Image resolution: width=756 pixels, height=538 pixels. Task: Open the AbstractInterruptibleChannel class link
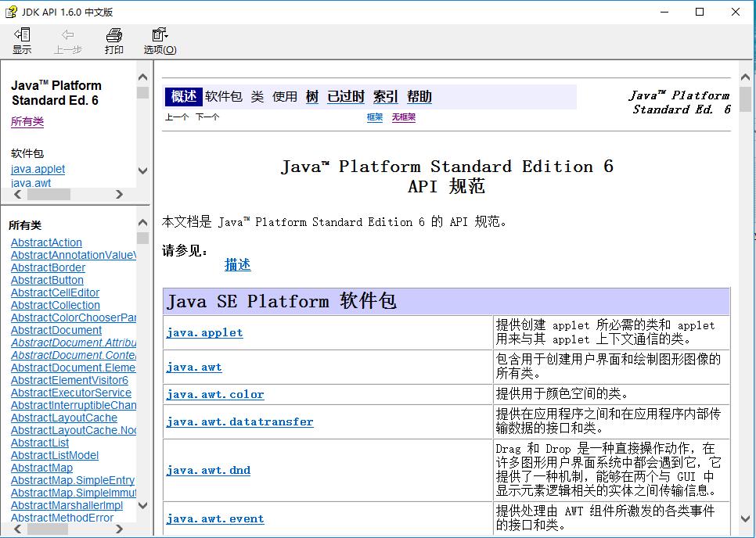(x=74, y=405)
